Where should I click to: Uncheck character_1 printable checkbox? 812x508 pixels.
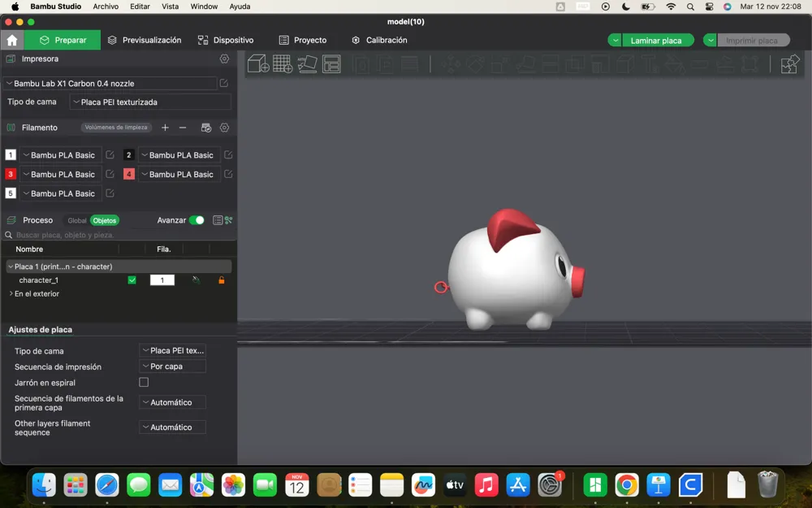tap(132, 280)
